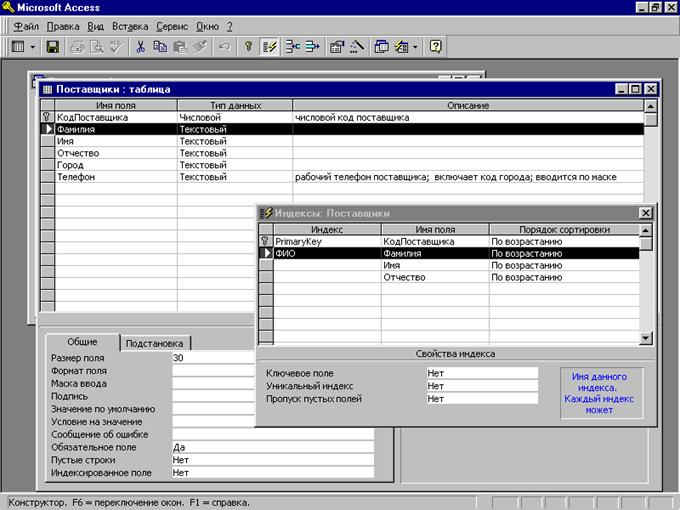The width and height of the screenshot is (680, 510).
Task: Toggle the Indexes lightning toolbar button
Action: (x=269, y=46)
